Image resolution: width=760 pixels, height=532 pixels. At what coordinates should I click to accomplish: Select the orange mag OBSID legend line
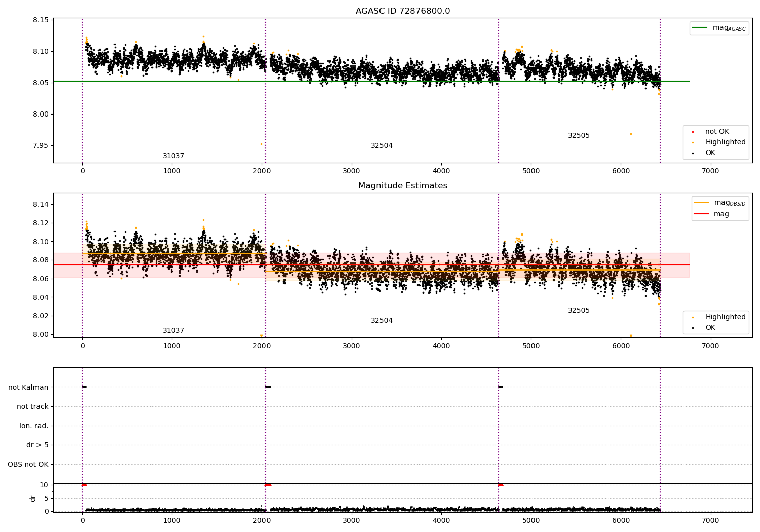tap(701, 203)
